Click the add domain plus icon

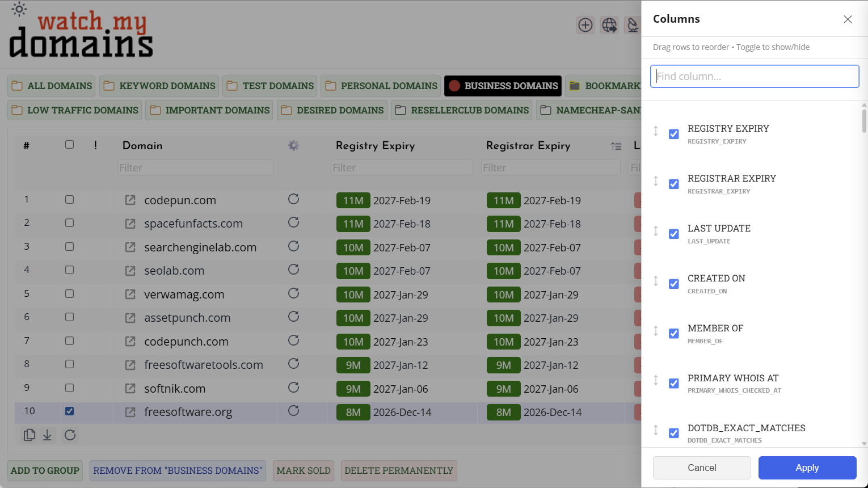pos(585,25)
